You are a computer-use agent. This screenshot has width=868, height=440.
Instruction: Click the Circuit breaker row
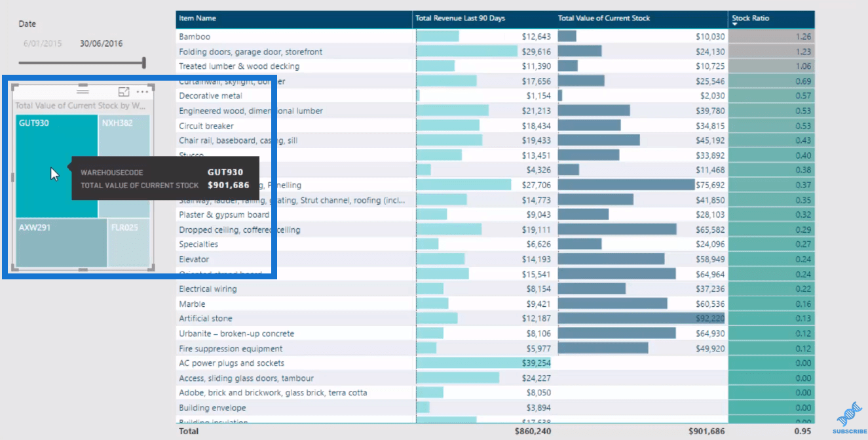point(495,126)
